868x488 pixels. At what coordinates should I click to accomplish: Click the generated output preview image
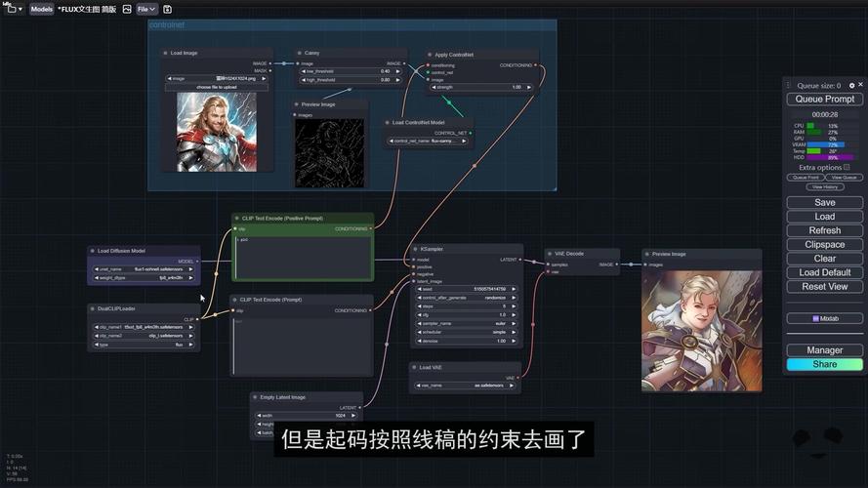click(701, 331)
